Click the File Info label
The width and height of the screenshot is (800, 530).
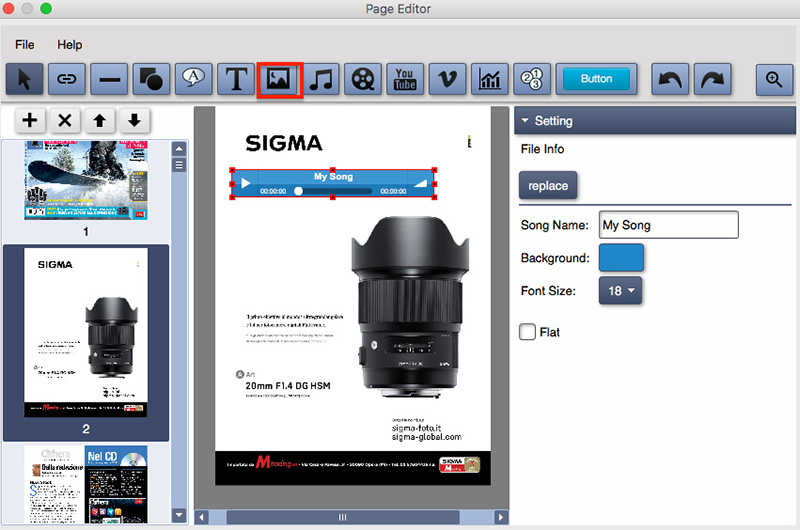542,149
